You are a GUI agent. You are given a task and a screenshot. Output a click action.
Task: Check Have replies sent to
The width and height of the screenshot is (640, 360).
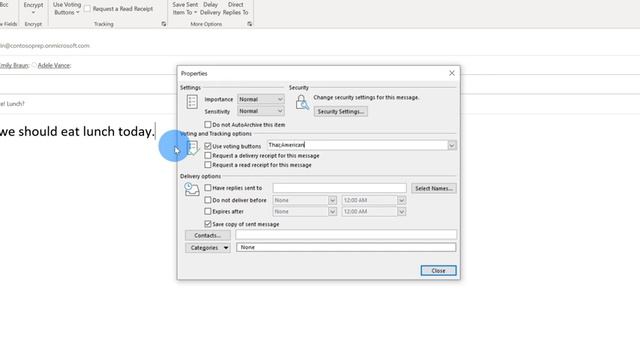(x=208, y=188)
